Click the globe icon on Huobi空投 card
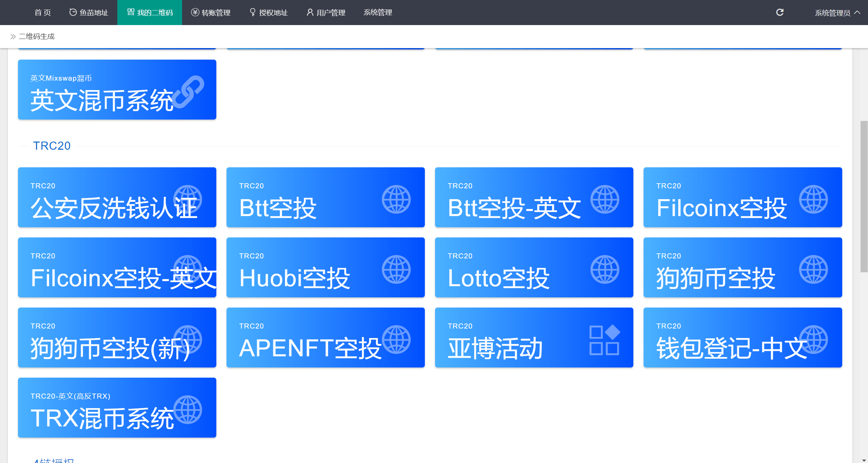This screenshot has width=868, height=463. coord(396,269)
